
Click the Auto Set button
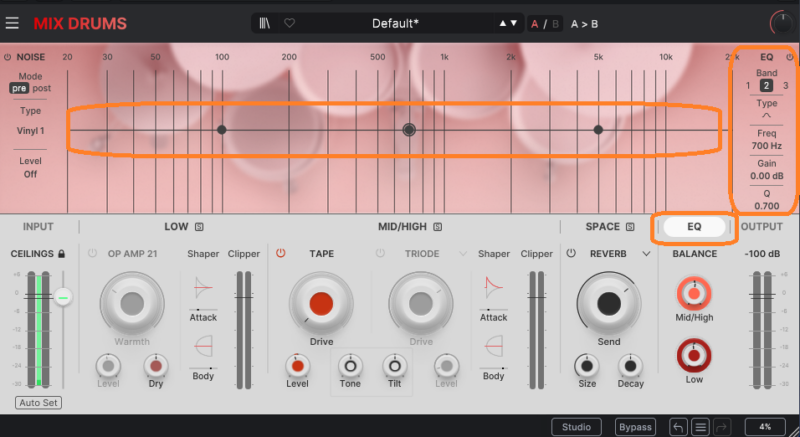[x=38, y=403]
